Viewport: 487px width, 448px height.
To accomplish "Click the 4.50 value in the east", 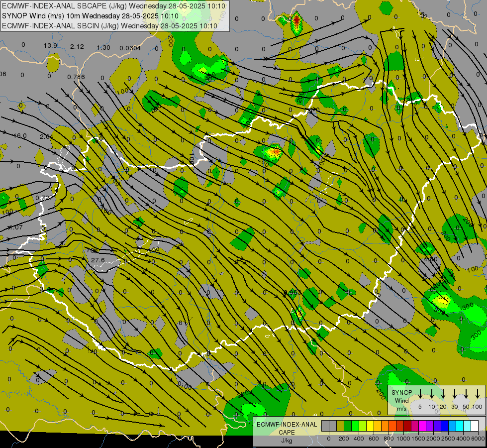I will click(x=431, y=259).
